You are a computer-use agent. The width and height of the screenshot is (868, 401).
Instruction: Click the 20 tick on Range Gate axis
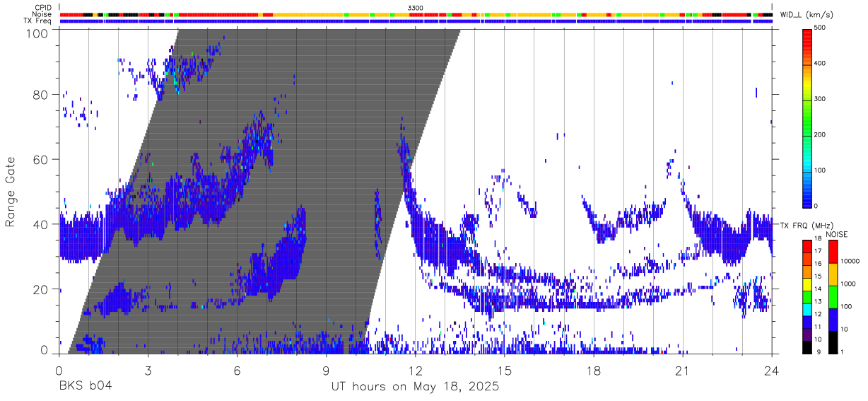[x=40, y=289]
